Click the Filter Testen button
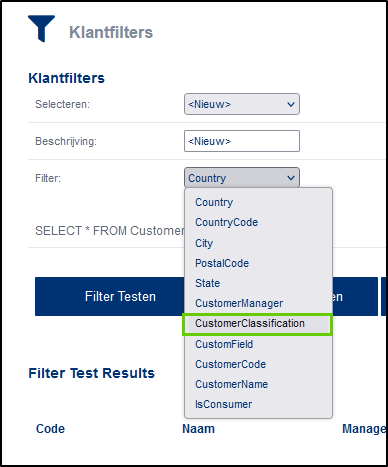This screenshot has height=467, width=388. coord(120,296)
